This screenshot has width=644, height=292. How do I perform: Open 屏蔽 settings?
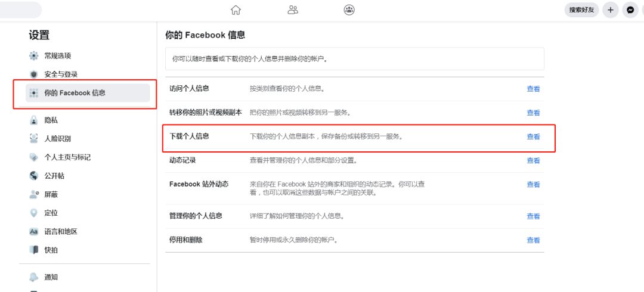pos(51,194)
